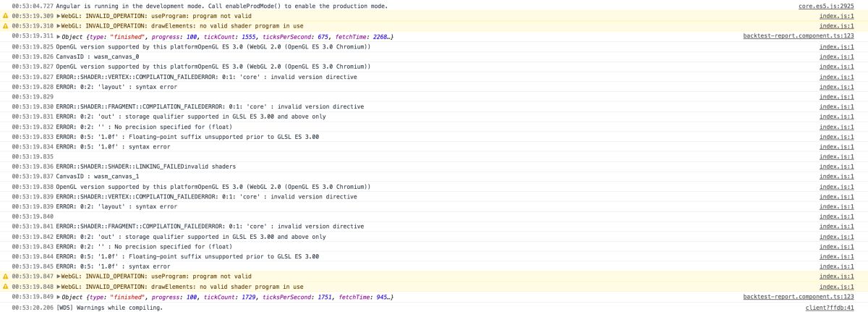Select 00:53:19.845 '1.0f' syntax error line
Image resolution: width=868 pixels, height=312 pixels.
click(113, 266)
